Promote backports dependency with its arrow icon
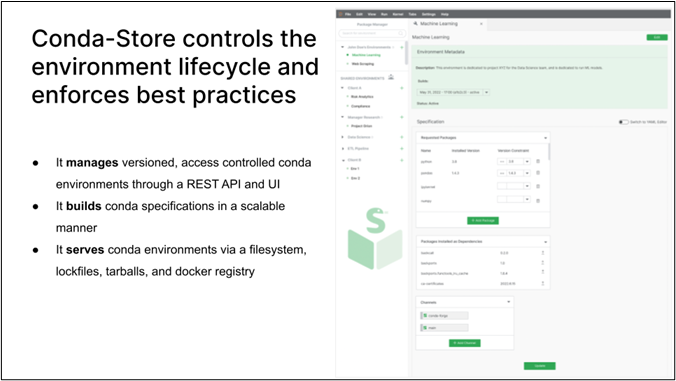Viewport: 676px width, 381px height. click(x=543, y=263)
